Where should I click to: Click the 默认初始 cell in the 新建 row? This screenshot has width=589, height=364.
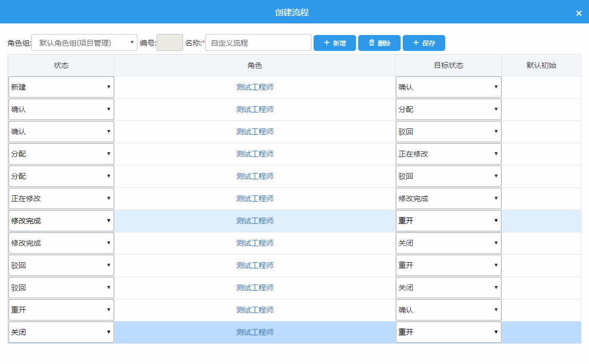(541, 87)
